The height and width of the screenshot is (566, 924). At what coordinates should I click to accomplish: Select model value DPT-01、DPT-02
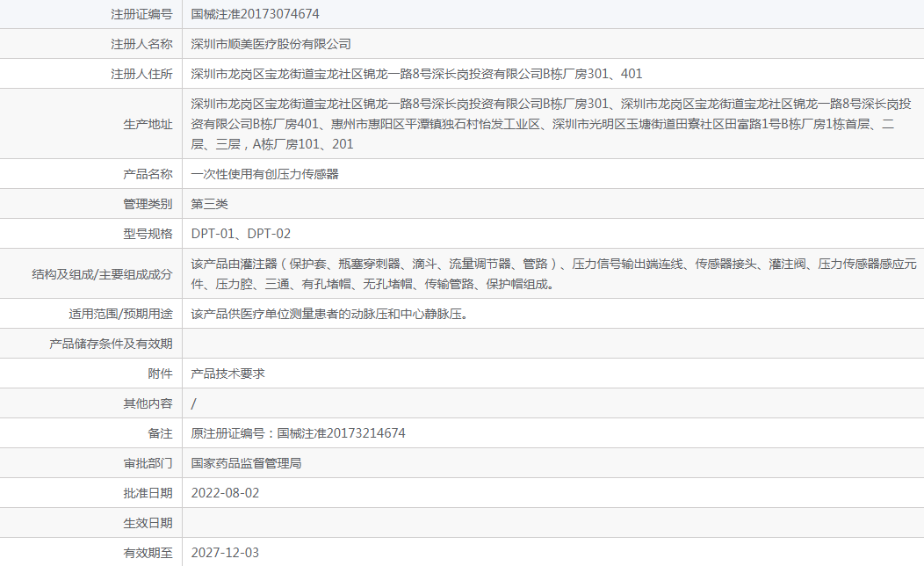(241, 234)
